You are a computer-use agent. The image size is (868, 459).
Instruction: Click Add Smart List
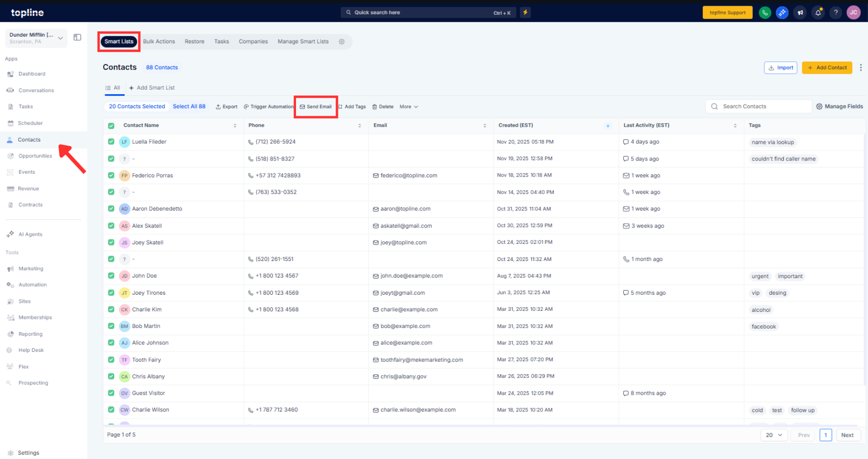pyautogui.click(x=152, y=88)
